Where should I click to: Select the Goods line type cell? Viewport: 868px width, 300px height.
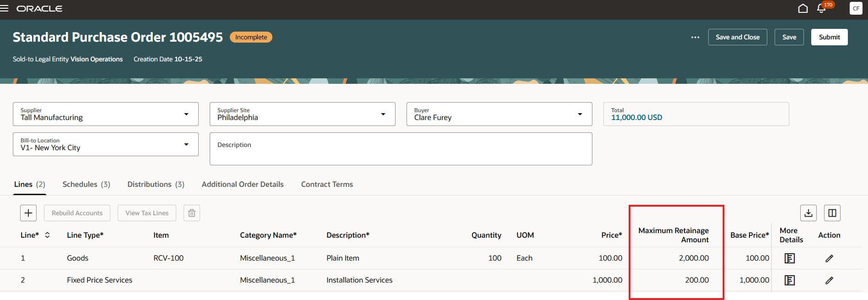tap(77, 258)
